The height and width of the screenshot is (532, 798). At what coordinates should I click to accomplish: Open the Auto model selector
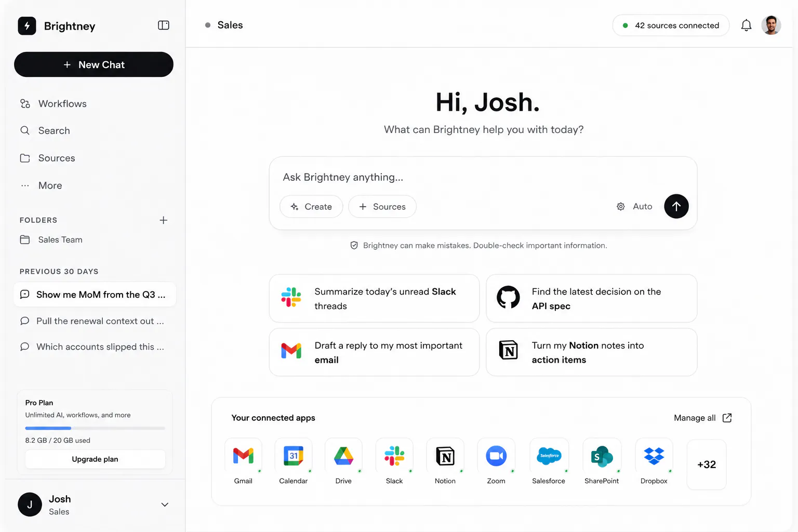(634, 206)
